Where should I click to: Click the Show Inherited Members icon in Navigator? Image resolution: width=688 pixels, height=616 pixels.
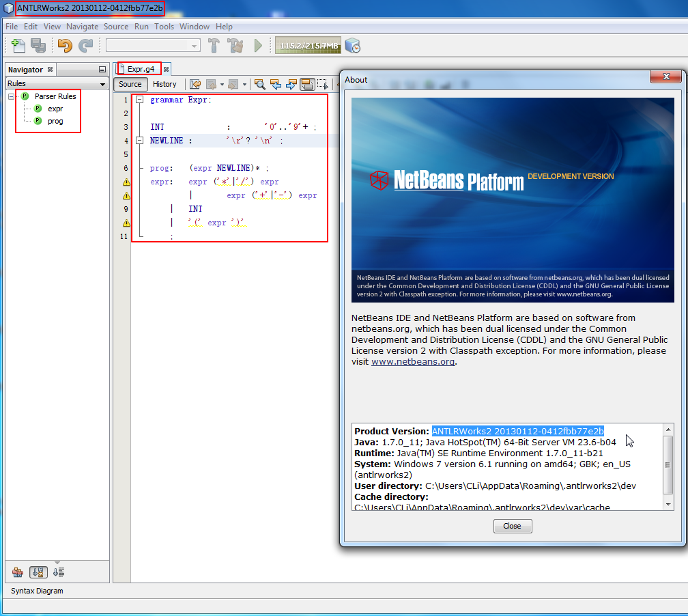tap(18, 572)
